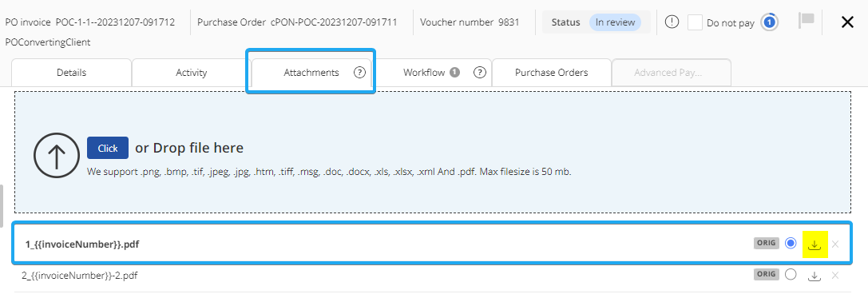This screenshot has height=294, width=868.
Task: Select the radio button for 2_{{invoiceNumber}}-2.pdf
Action: 791,275
